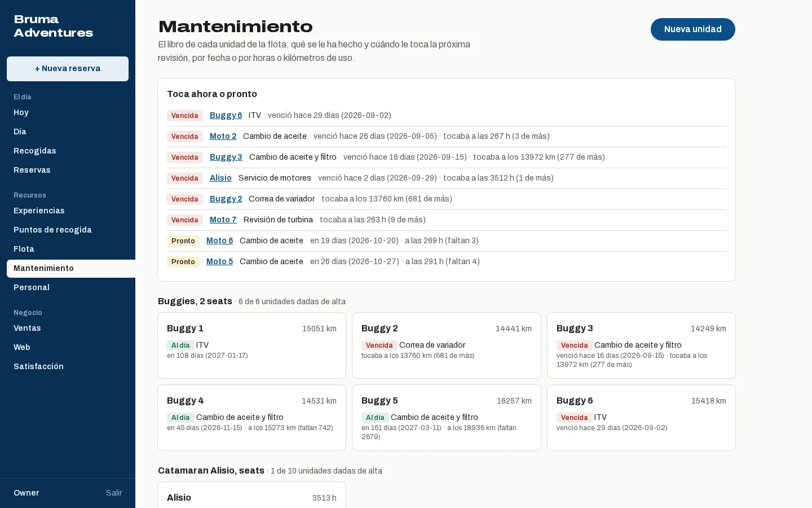Click the Buggy 4 card

pyautogui.click(x=251, y=418)
